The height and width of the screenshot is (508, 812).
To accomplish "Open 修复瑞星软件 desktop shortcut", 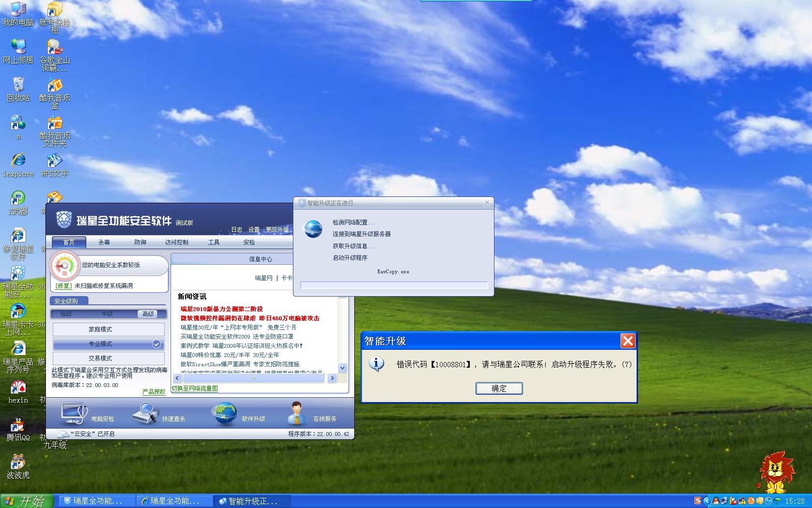I will (18, 244).
